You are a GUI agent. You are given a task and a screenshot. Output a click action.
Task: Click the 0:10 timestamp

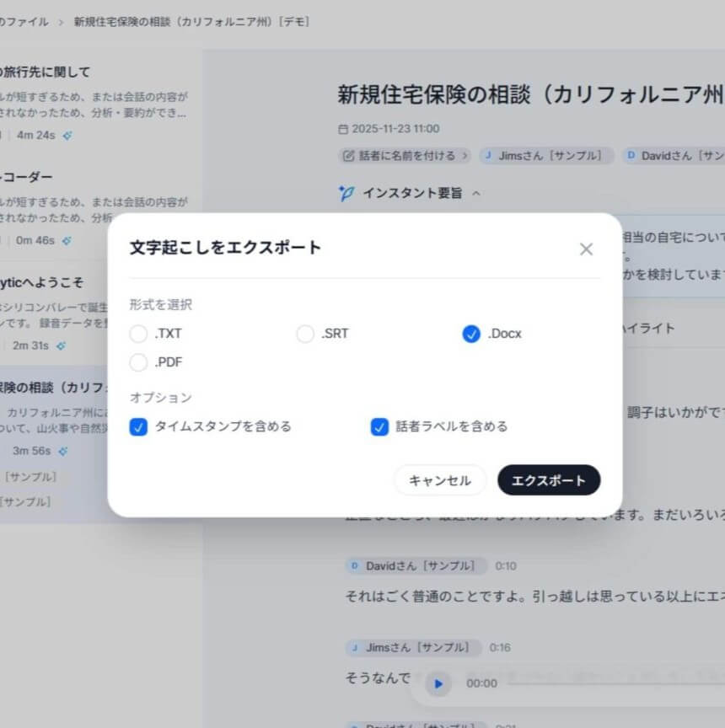[x=506, y=566]
